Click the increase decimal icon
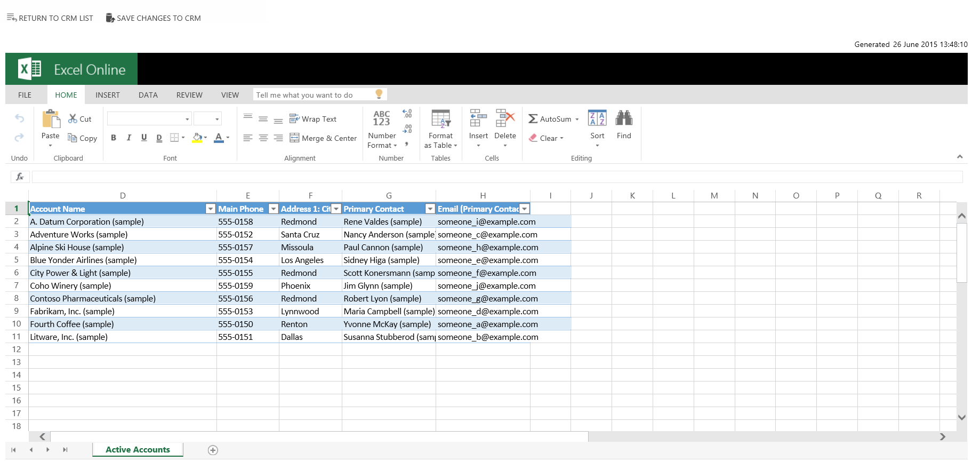 pos(407,113)
